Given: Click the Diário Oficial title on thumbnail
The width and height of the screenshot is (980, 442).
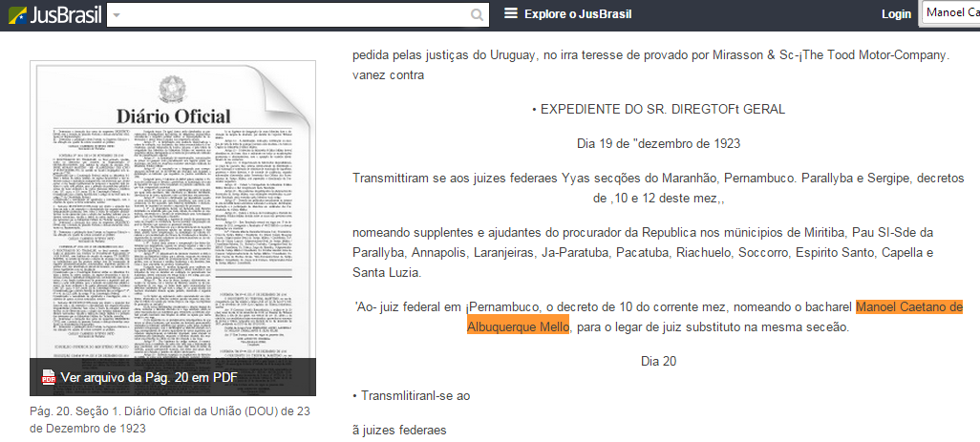Looking at the screenshot, I should (x=173, y=116).
